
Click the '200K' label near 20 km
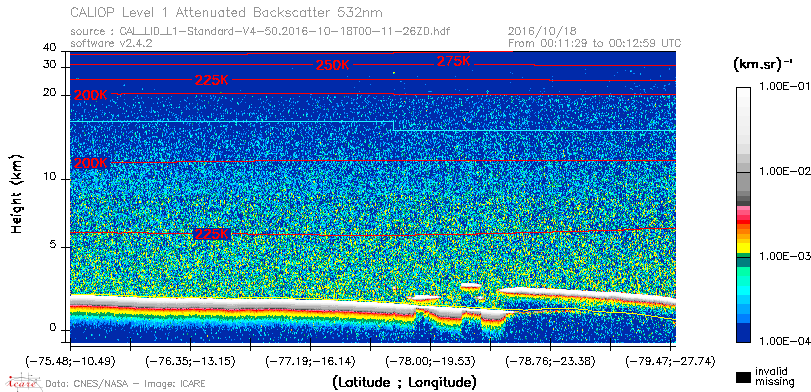[91, 95]
